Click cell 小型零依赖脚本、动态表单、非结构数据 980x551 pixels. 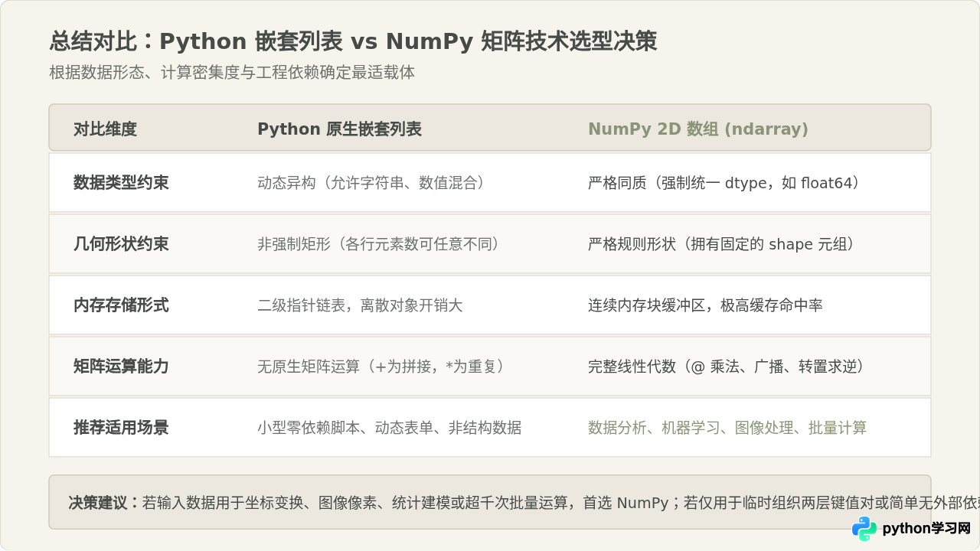click(x=389, y=427)
